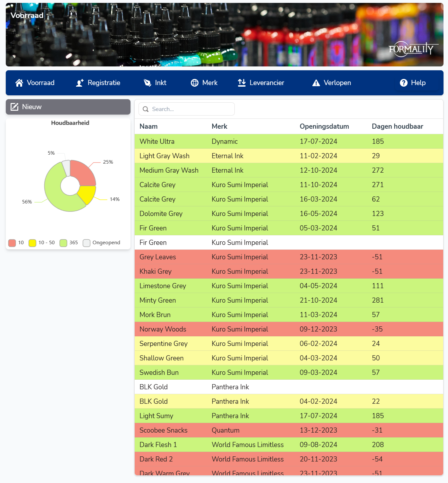Viewport: 448px width, 483px height.
Task: Select BLK Gold opened 04-02-2024
Action: 289,401
